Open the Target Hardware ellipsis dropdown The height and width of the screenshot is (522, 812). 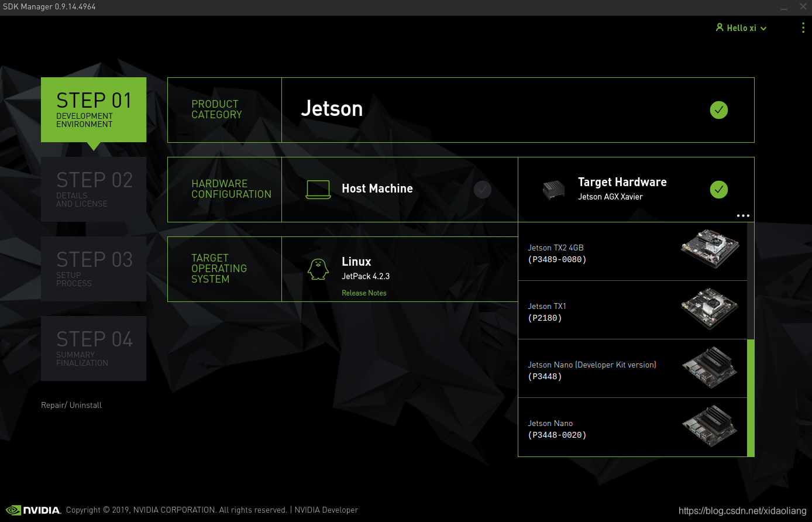743,215
